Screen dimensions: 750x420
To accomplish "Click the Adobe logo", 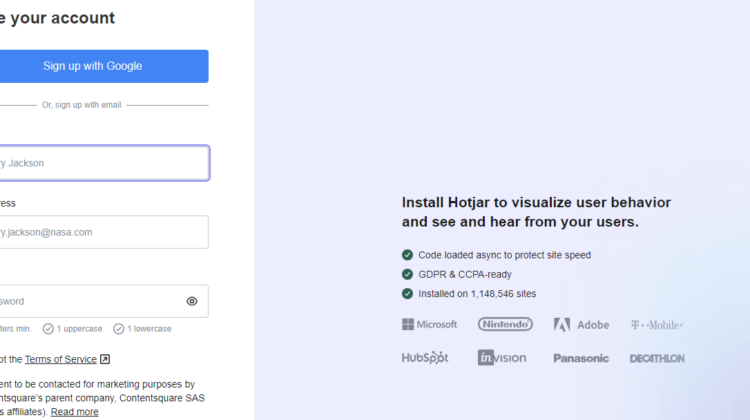I will (581, 325).
